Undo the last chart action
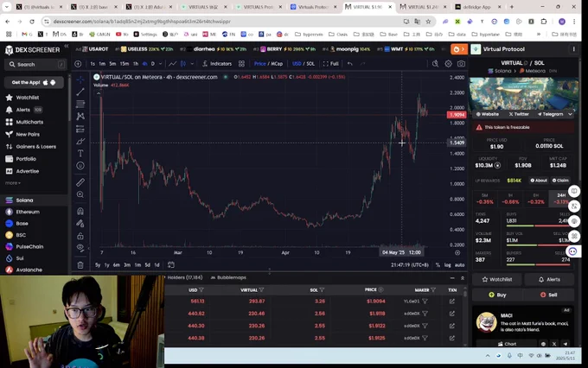588x368 pixels. tap(350, 64)
